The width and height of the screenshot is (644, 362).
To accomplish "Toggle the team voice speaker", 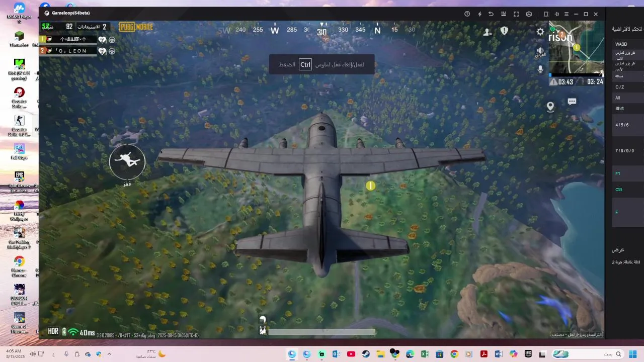I will [x=540, y=52].
